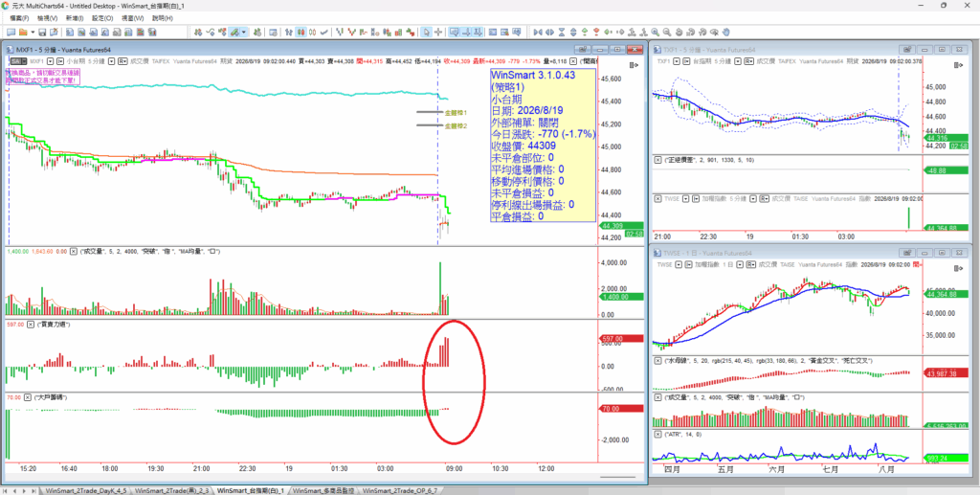The height and width of the screenshot is (495, 980).
Task: Open the 檔案(F) menu
Action: [19, 18]
